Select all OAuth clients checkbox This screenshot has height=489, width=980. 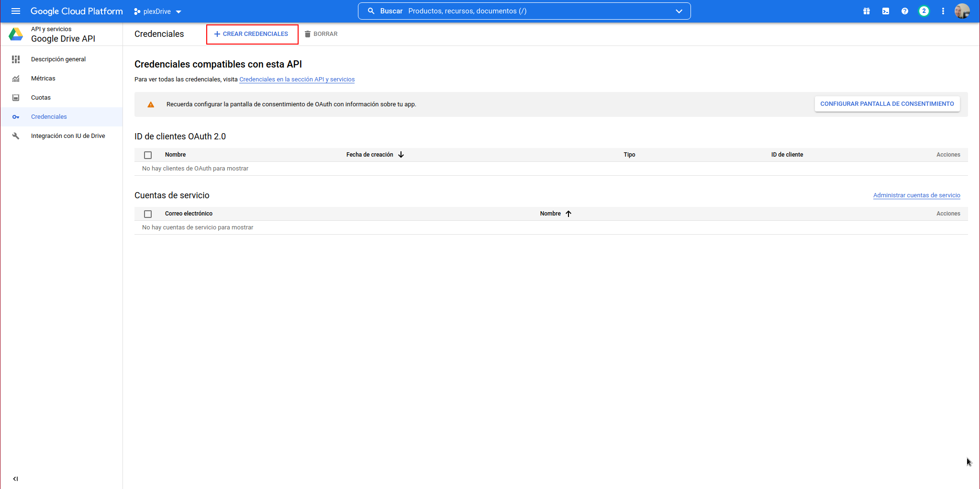[148, 155]
